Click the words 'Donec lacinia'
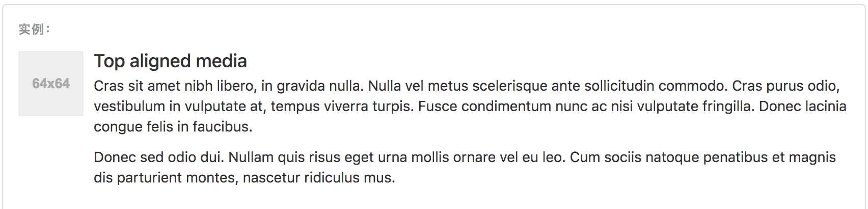Screen dimensions: 868x209 803,107
